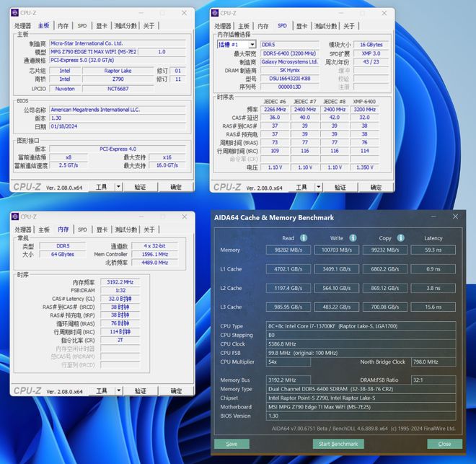476x464 pixels.
Task: Click Motherboard field MSI MPG Z790 Edge
Action: [361, 407]
